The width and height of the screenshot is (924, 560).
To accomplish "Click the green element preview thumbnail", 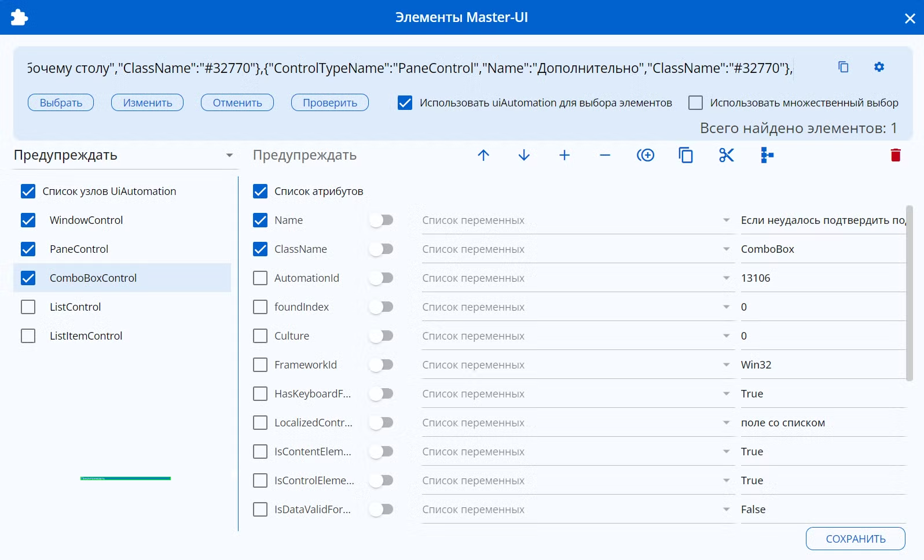I will pos(126,478).
